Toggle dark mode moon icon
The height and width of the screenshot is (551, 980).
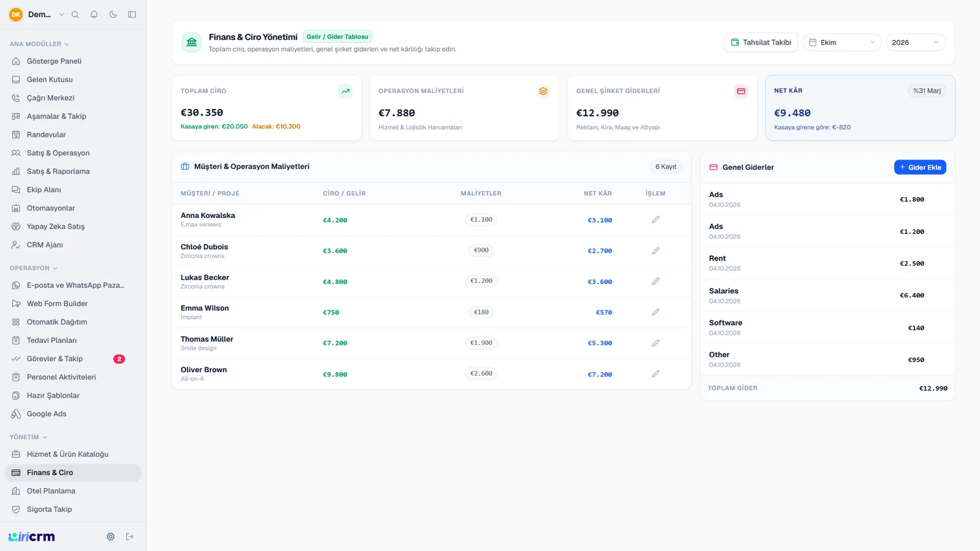(113, 15)
